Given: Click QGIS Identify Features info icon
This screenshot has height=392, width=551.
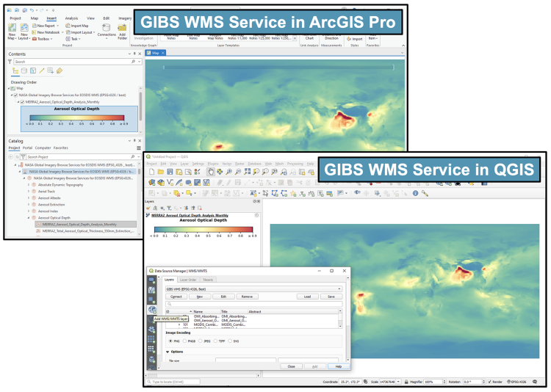Looking at the screenshot, I should [x=415, y=193].
